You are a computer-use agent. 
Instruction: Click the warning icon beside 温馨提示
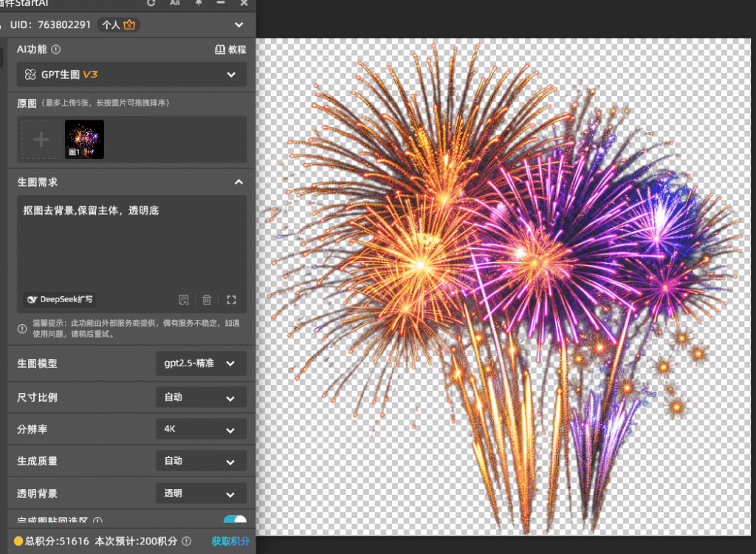[22, 329]
